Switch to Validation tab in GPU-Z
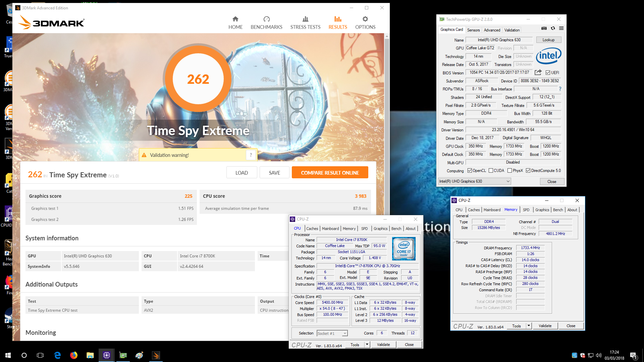 [512, 30]
